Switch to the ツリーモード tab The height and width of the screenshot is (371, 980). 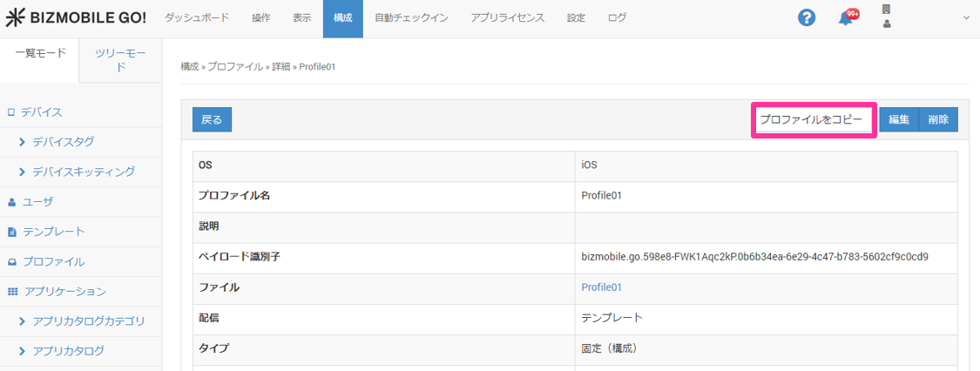(x=120, y=60)
